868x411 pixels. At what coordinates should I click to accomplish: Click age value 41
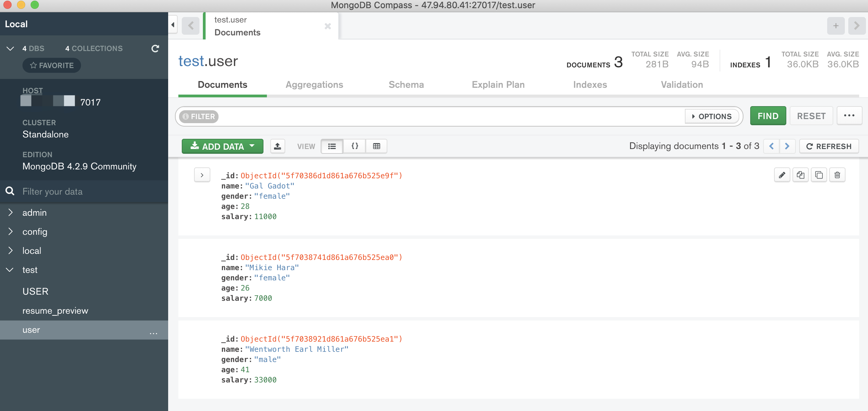tap(245, 370)
